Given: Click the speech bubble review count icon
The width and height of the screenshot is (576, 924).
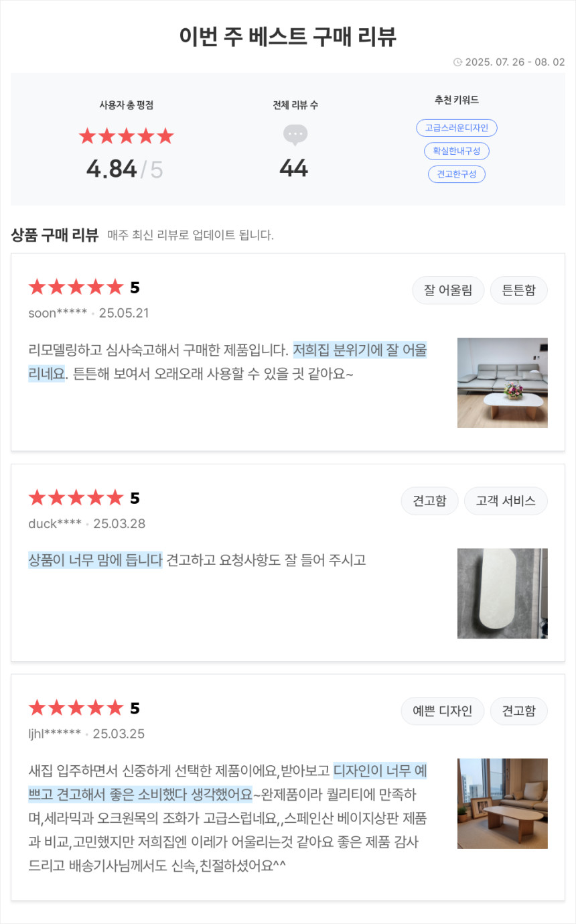Looking at the screenshot, I should click(295, 135).
